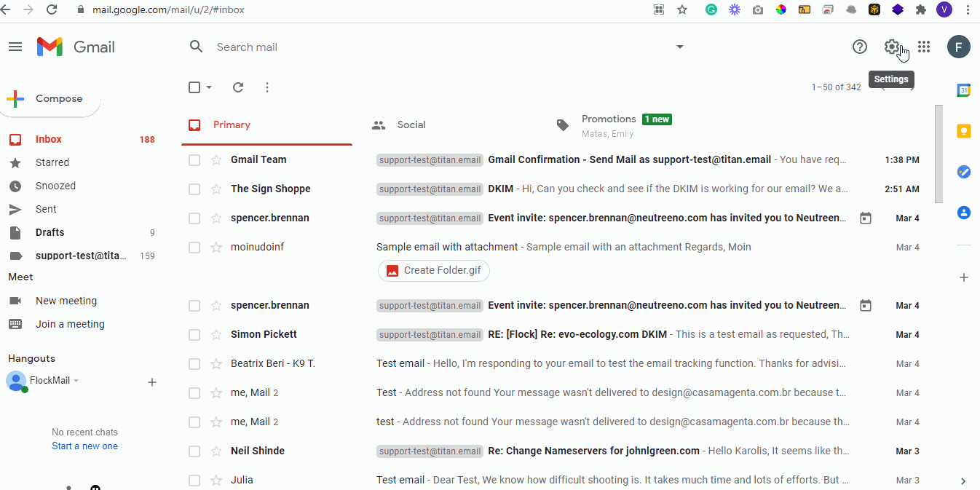Viewport: 980px width, 490px height.
Task: Start a New meeting in Meet
Action: click(66, 300)
